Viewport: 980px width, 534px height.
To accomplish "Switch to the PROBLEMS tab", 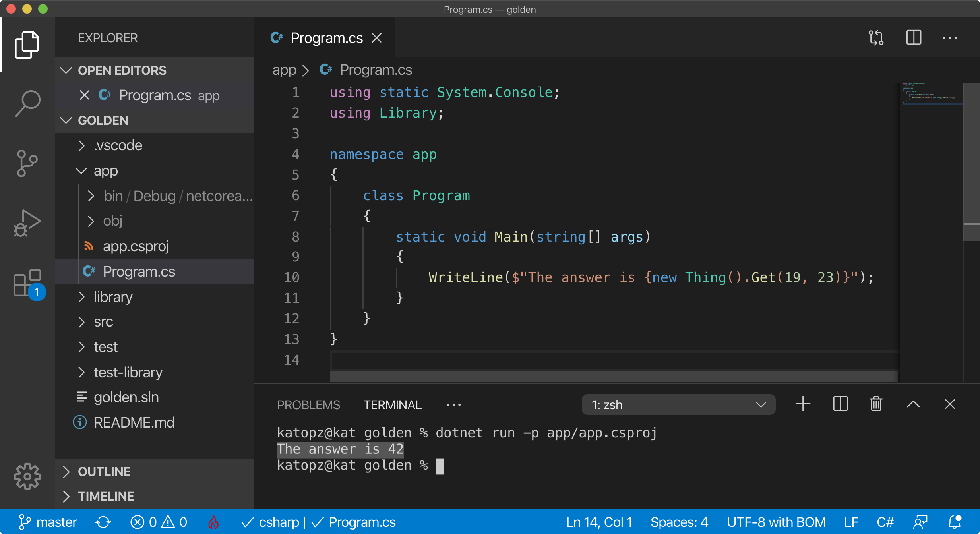I will [x=308, y=405].
